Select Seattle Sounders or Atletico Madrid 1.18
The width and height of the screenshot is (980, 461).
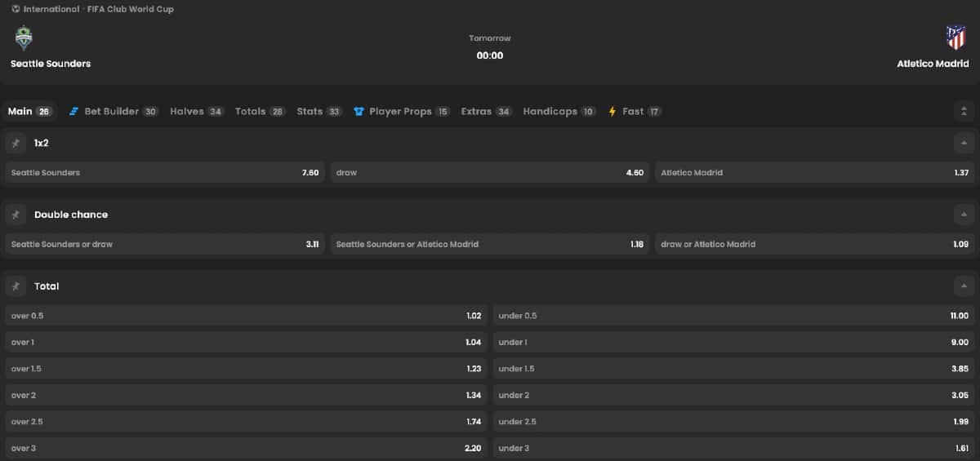pos(490,244)
